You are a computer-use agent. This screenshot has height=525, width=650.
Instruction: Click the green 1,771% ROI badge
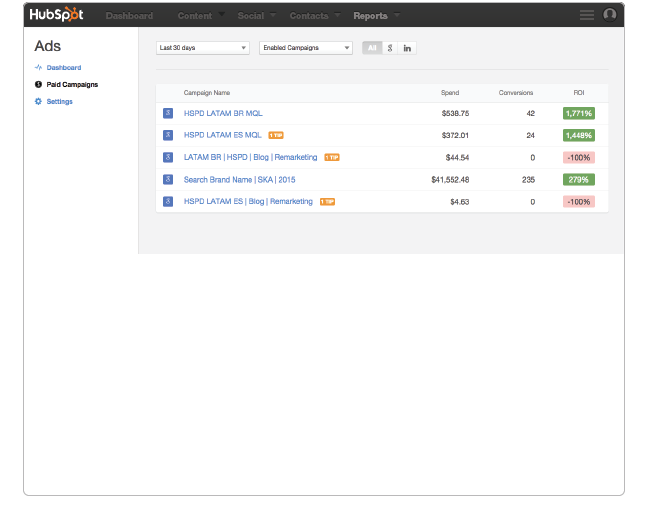(578, 113)
